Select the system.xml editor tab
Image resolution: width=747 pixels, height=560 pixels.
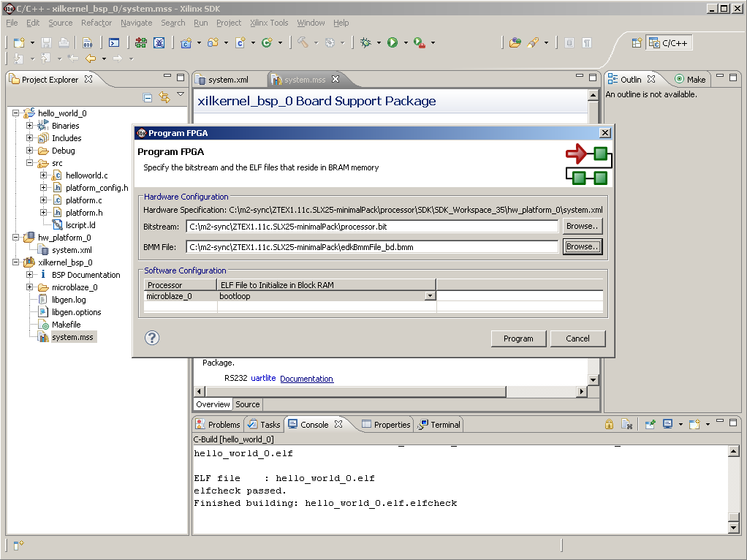pyautogui.click(x=227, y=80)
